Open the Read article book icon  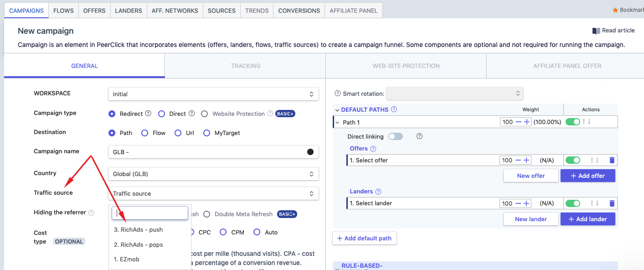(x=596, y=31)
